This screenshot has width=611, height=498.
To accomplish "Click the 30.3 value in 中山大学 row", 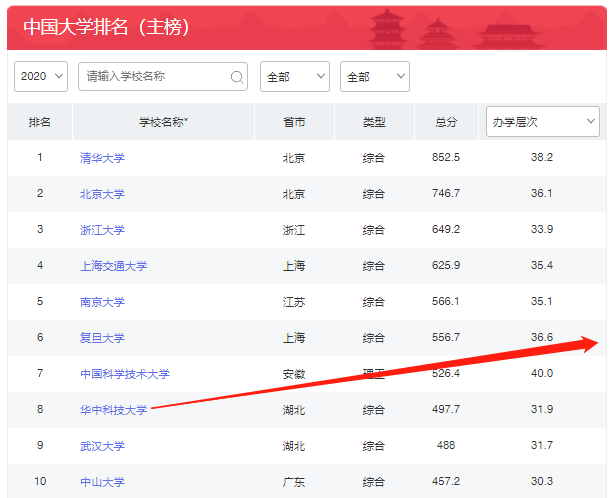I will [542, 481].
